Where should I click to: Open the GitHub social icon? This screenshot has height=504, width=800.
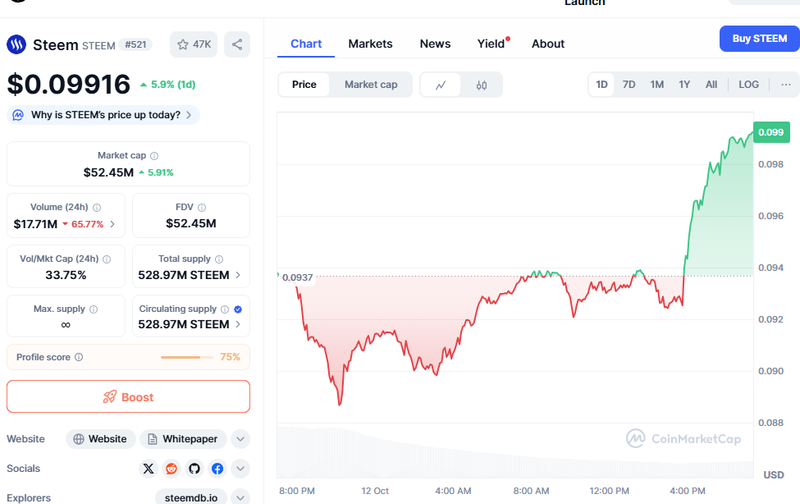[x=194, y=468]
